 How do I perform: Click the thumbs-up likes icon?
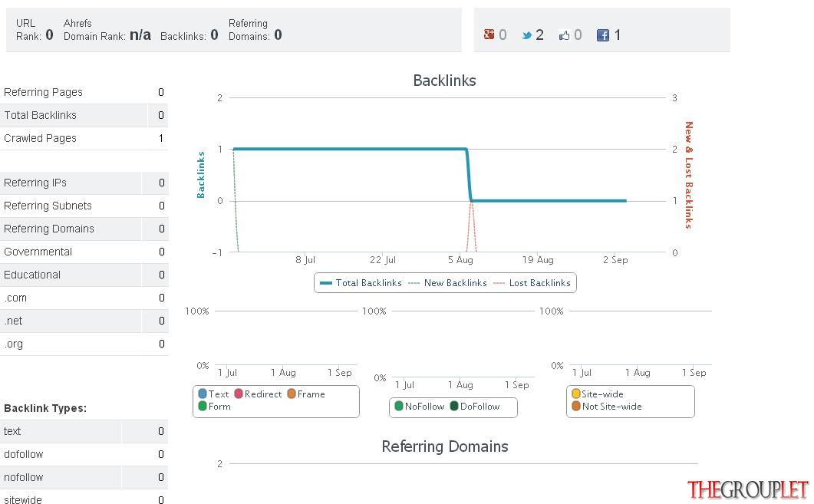565,35
